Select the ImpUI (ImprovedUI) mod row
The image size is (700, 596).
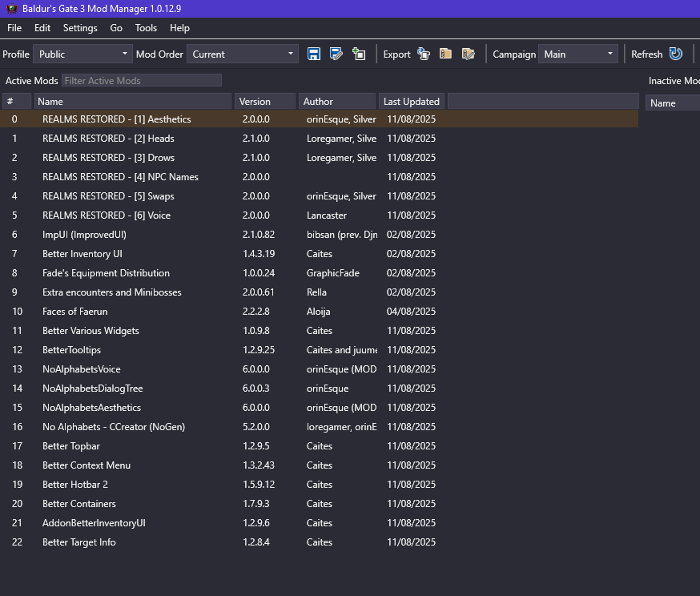320,235
